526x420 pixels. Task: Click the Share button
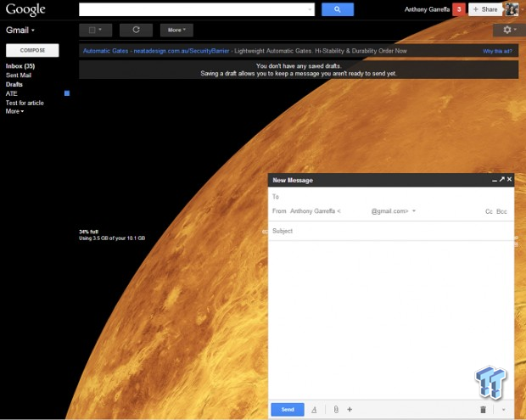[485, 9]
